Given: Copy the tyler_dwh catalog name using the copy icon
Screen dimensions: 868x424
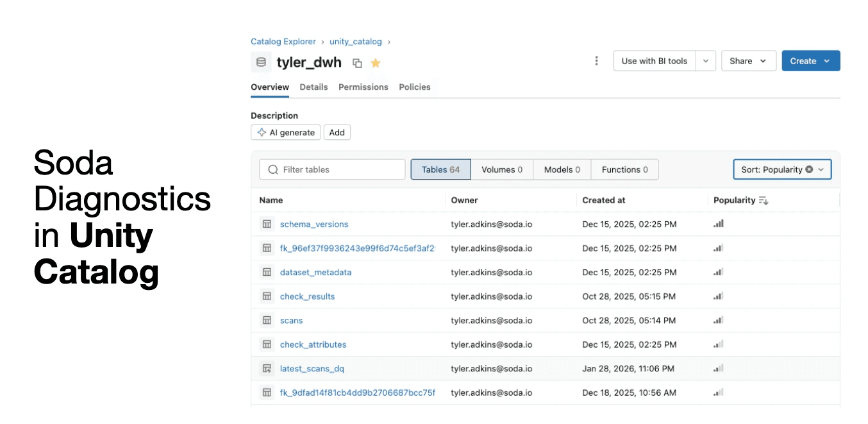Looking at the screenshot, I should 356,62.
